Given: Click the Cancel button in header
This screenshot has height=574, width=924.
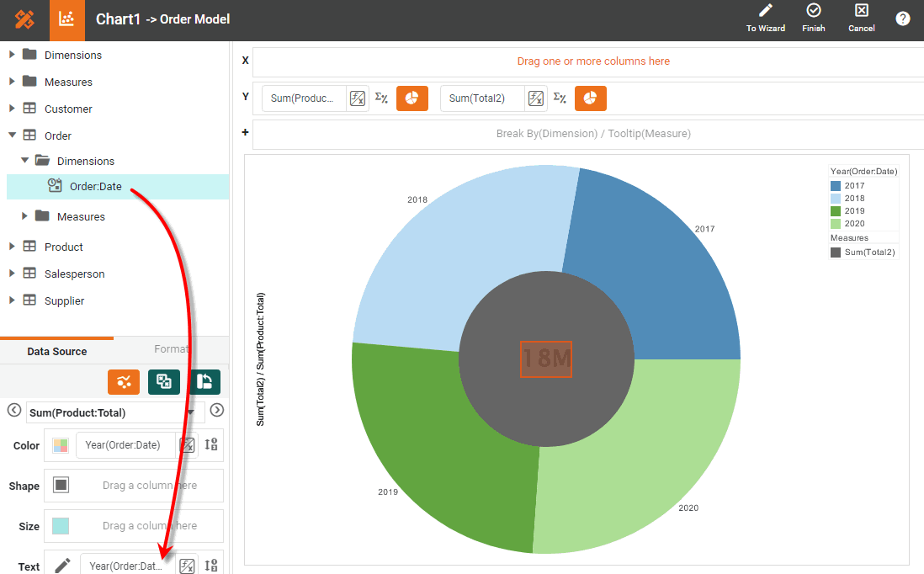Looking at the screenshot, I should click(x=861, y=12).
